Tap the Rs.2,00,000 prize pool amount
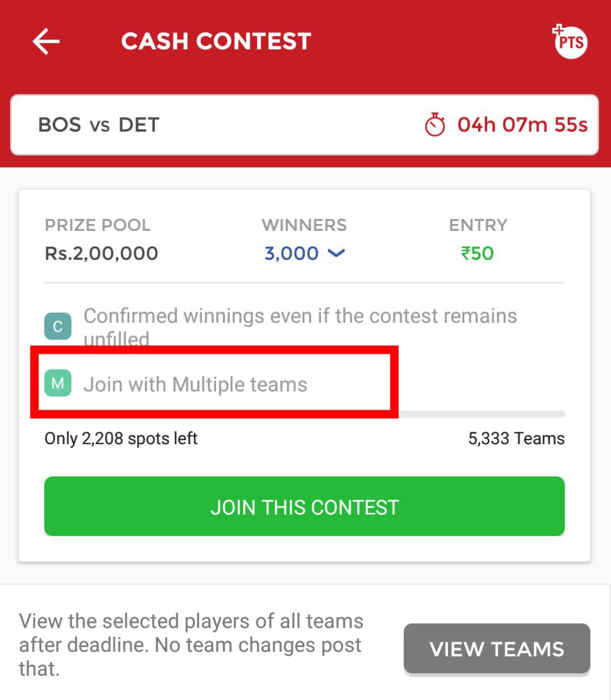 click(x=101, y=253)
